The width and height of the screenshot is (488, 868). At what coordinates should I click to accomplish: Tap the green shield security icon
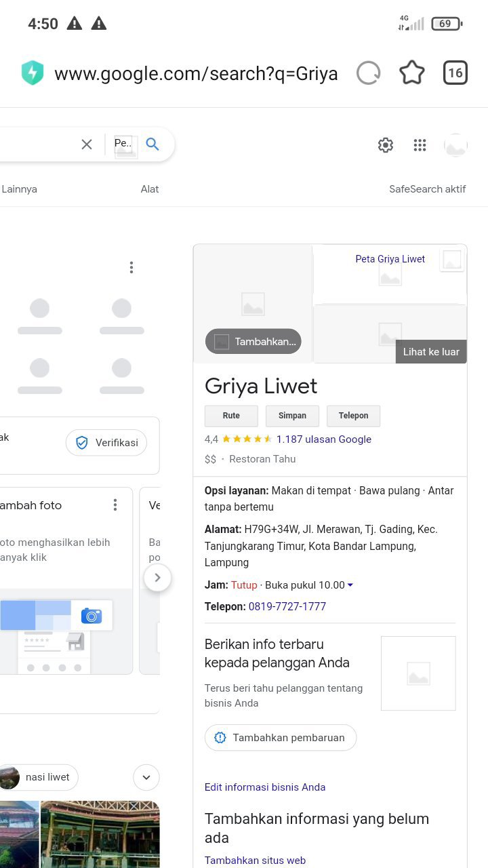tap(32, 73)
